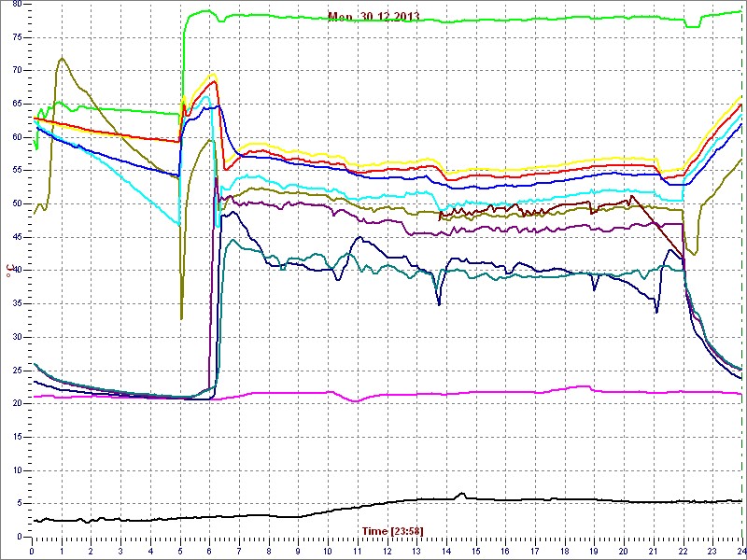Click temperature axis label 15
Viewport: 747px width, 560px height.
pos(16,437)
